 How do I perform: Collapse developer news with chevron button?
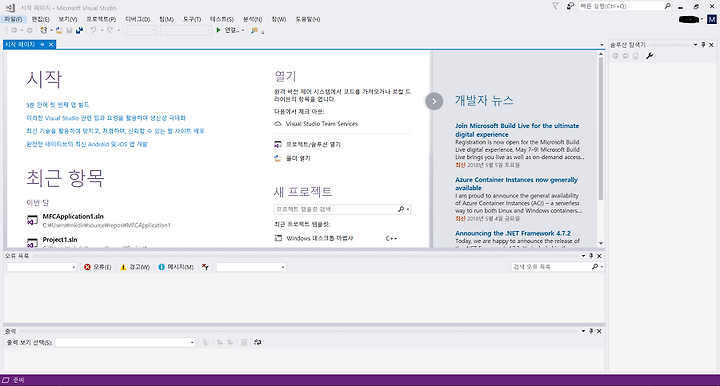[x=434, y=101]
